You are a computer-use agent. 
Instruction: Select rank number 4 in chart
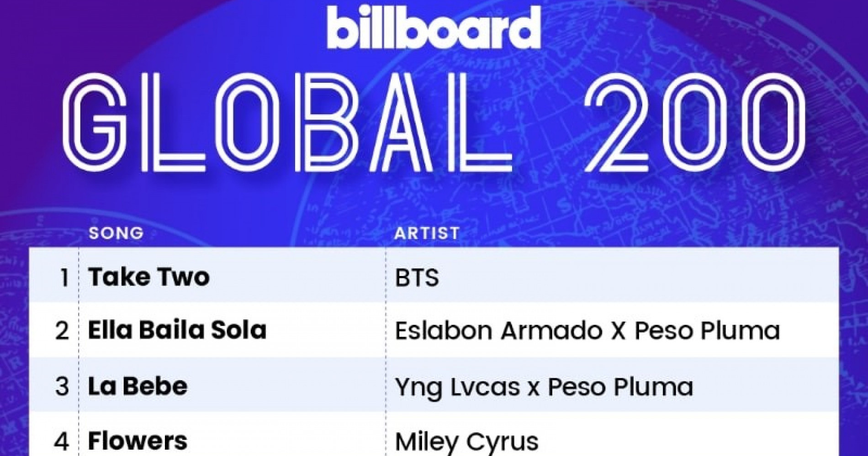pyautogui.click(x=62, y=441)
